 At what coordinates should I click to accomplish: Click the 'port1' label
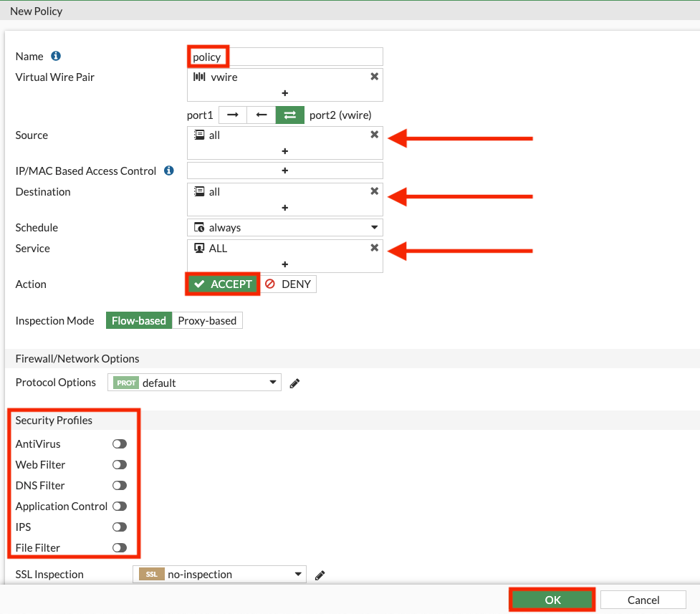(x=200, y=115)
